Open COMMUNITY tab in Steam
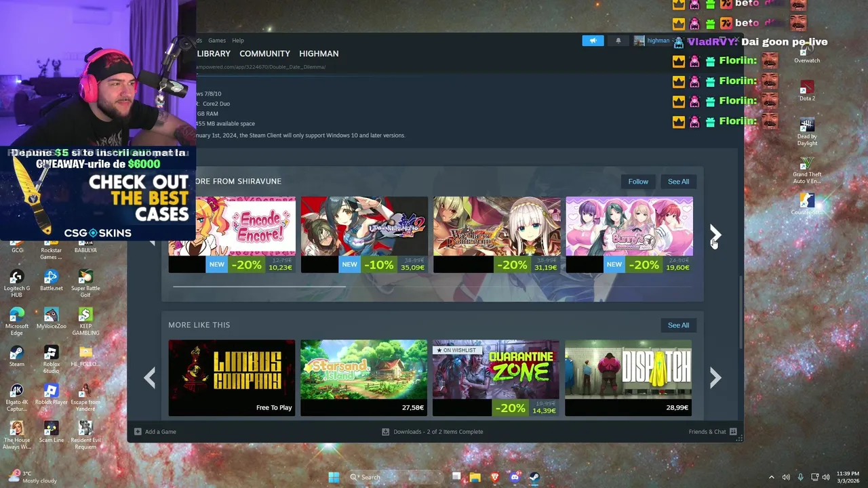The width and height of the screenshot is (868, 488). coord(264,54)
